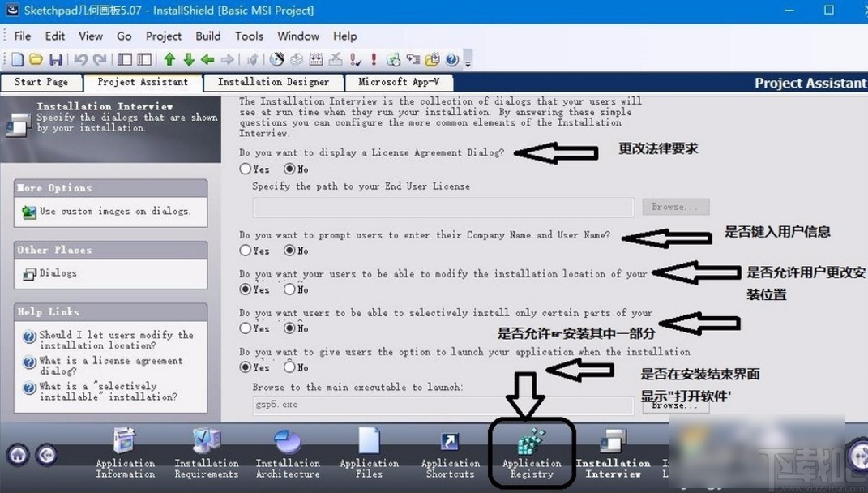Image resolution: width=868 pixels, height=493 pixels.
Task: Select Yes for selectively installing parts
Action: tap(246, 328)
